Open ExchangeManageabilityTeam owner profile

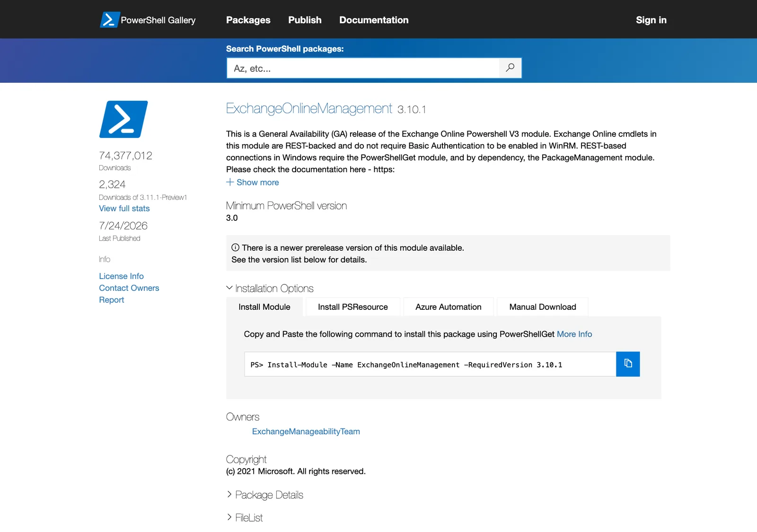click(306, 431)
